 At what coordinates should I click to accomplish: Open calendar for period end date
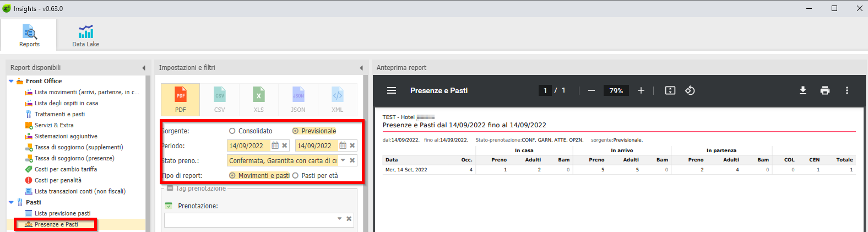click(x=343, y=146)
